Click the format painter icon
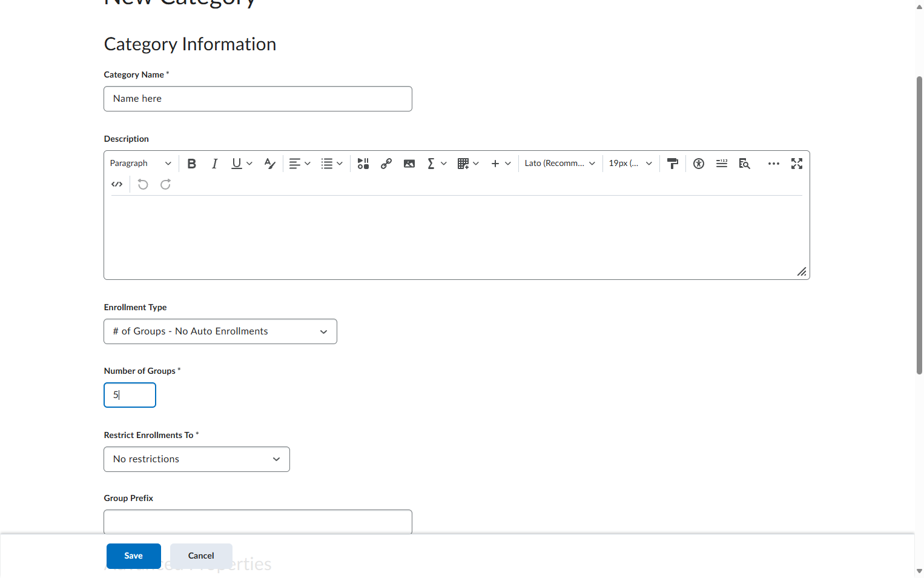 [x=673, y=164]
